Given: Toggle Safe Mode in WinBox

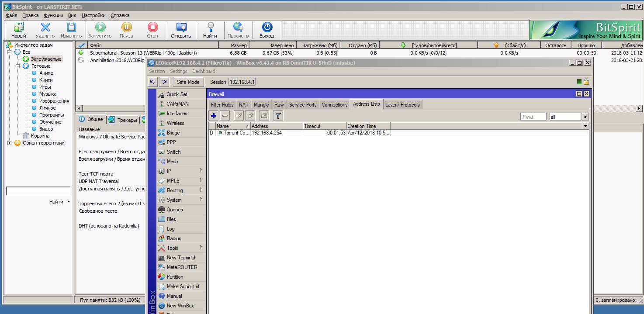Looking at the screenshot, I should pyautogui.click(x=188, y=82).
